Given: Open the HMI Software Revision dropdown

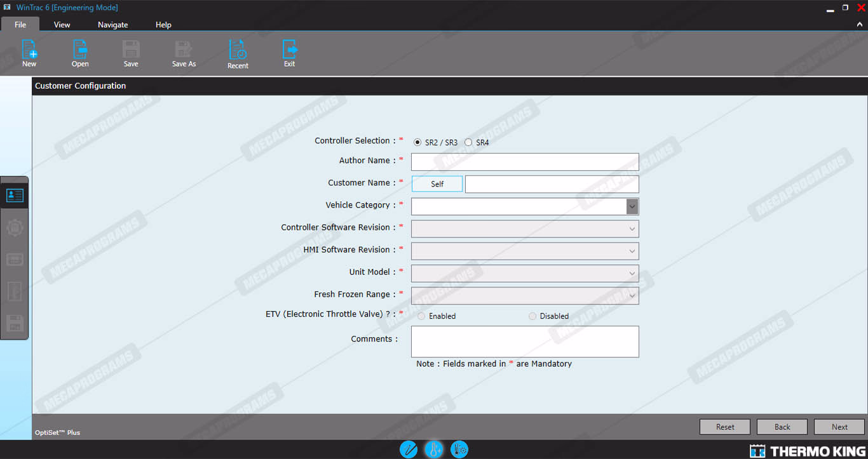Looking at the screenshot, I should coord(525,251).
